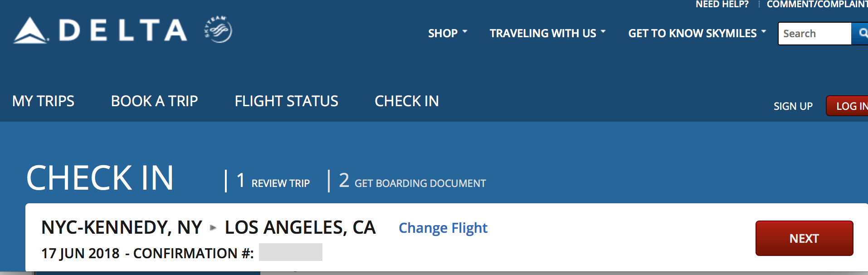Click the arrow between NYC and Los Angeles
This screenshot has height=275, width=868.
[213, 228]
